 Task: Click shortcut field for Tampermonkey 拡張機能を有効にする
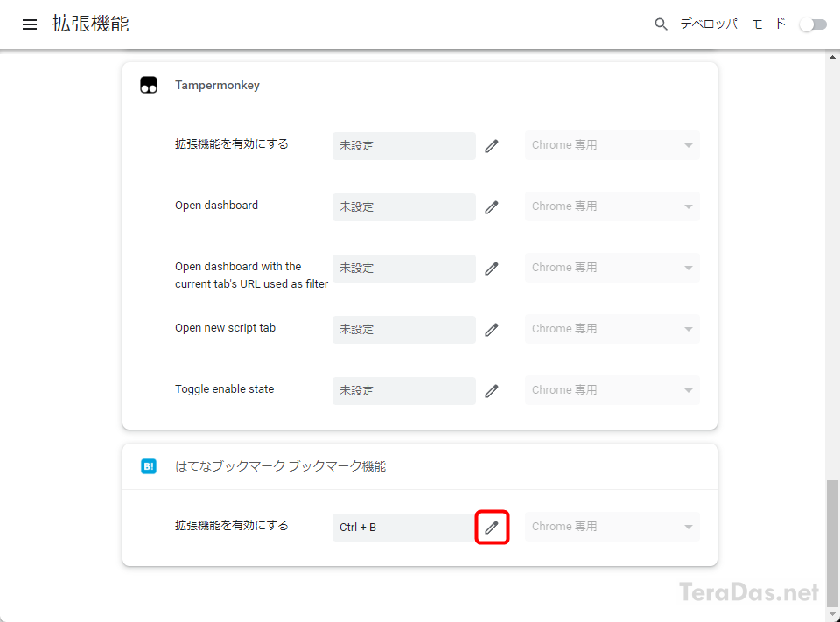404,146
